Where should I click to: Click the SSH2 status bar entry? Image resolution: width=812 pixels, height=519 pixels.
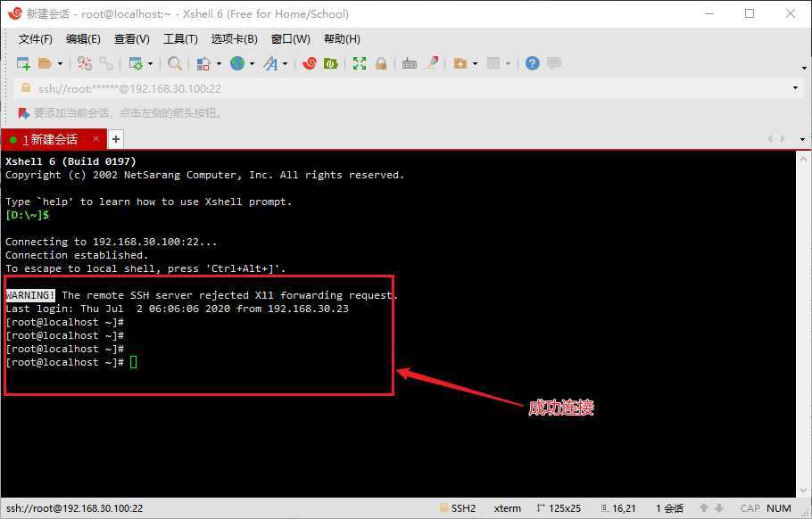point(458,508)
